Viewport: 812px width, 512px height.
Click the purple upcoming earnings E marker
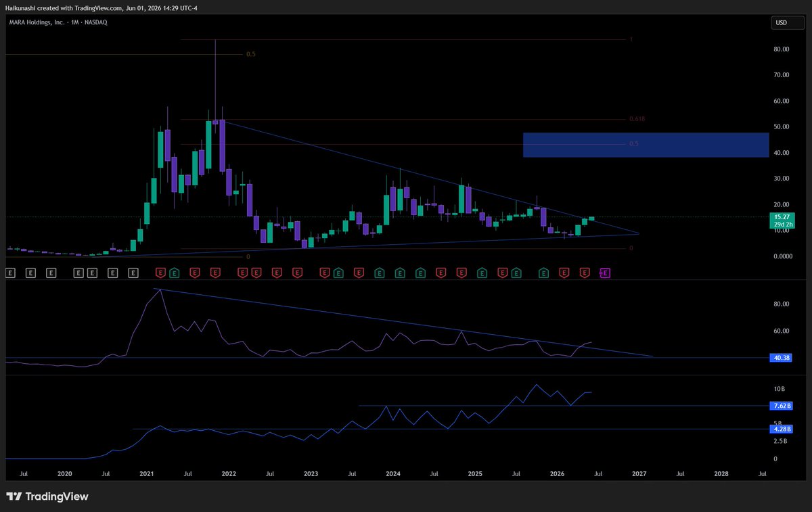pyautogui.click(x=606, y=273)
